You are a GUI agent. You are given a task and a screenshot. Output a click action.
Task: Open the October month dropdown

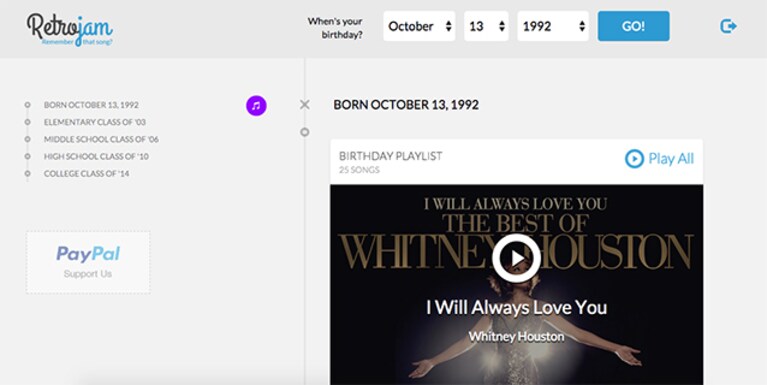coord(419,26)
